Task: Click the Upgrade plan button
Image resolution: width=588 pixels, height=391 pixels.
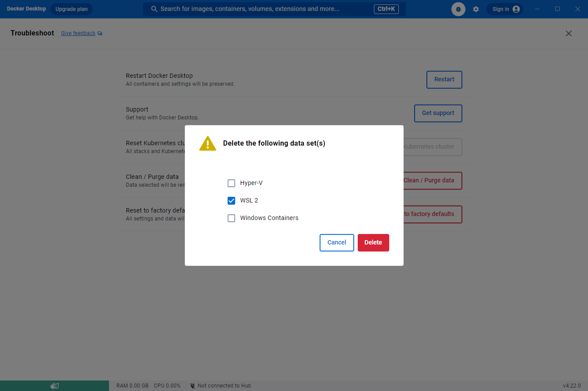Action: (71, 9)
